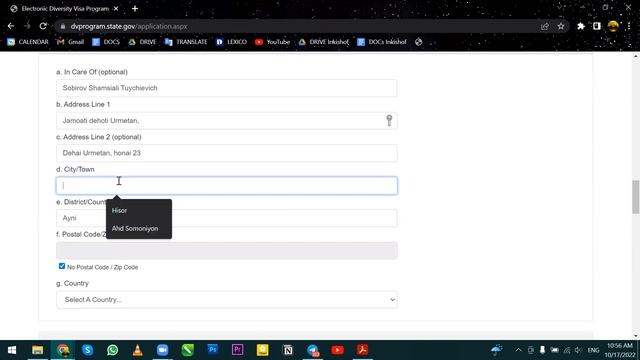640x360 pixels.
Task: Open the Chrome extensions puzzle icon
Action: tap(581, 27)
